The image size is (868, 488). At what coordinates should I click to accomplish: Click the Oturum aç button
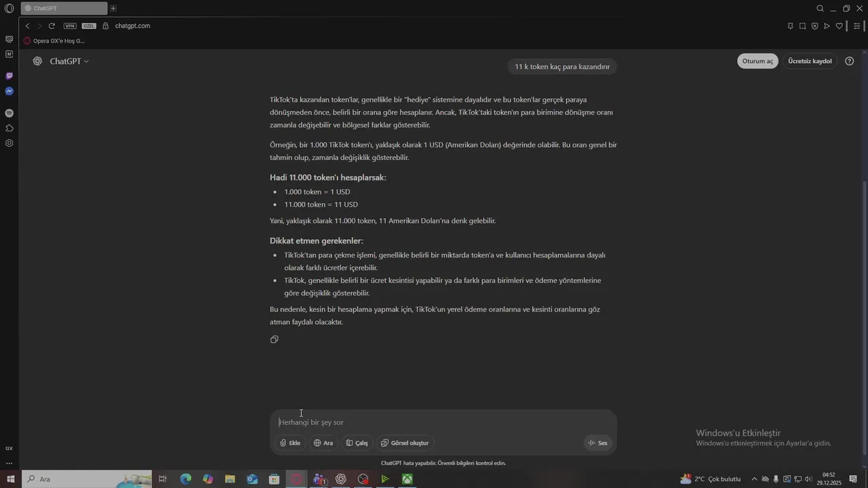coord(757,61)
